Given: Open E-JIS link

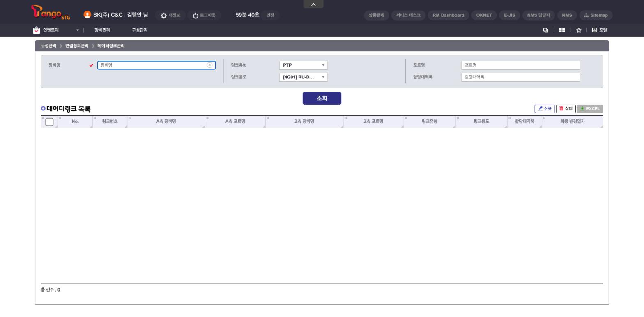Looking at the screenshot, I should [x=509, y=15].
